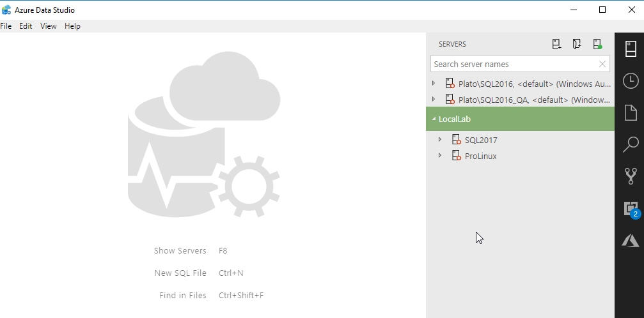Click the server icon beside SQL2017
Screen dimensions: 644x318
click(457, 139)
